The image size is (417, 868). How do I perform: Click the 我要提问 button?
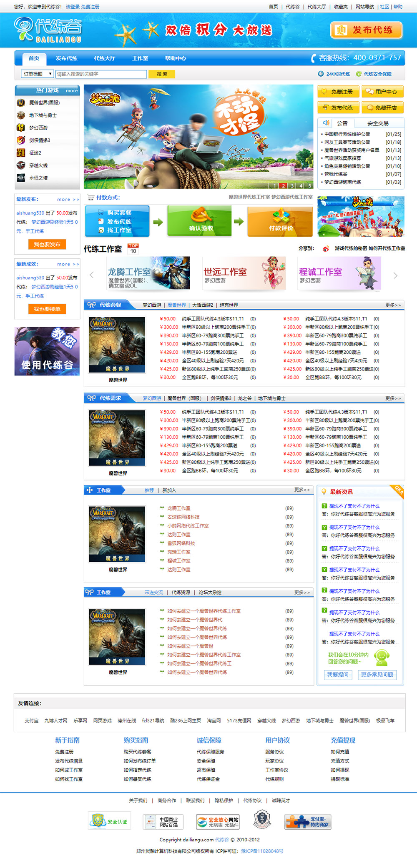338,675
